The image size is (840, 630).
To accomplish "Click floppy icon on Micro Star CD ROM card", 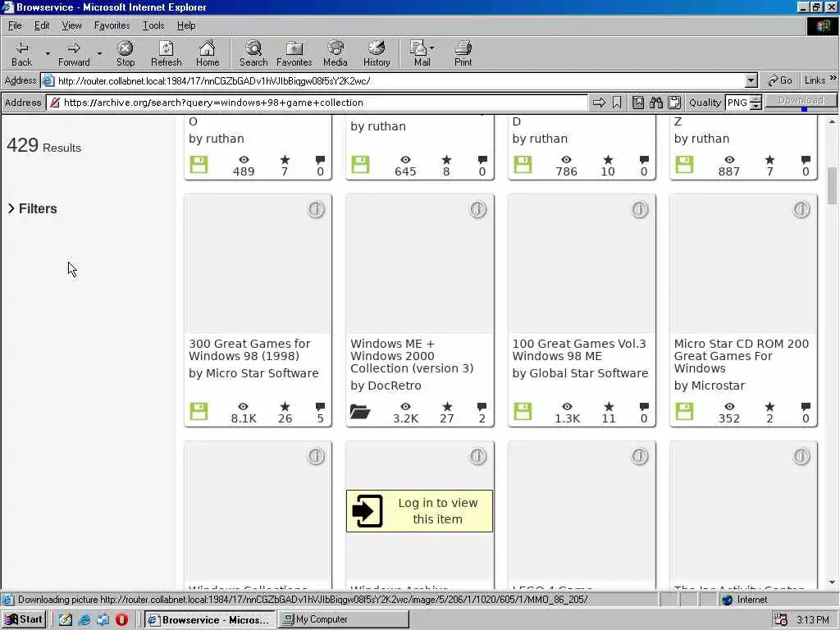I will pyautogui.click(x=685, y=412).
